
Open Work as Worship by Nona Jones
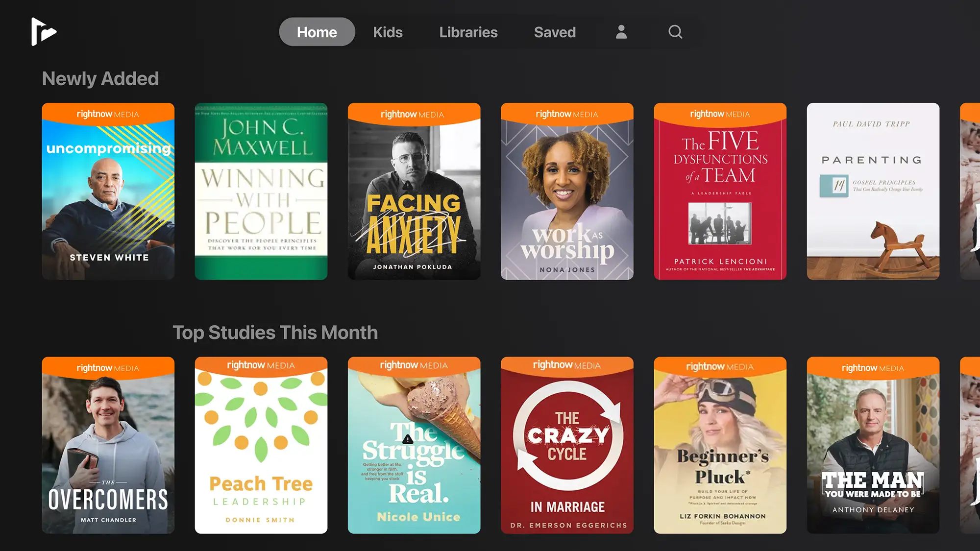(x=567, y=191)
